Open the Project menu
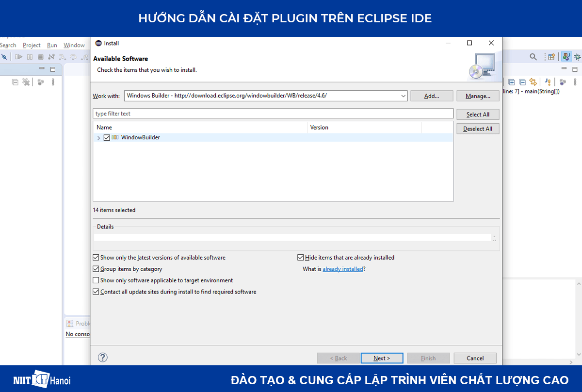The width and height of the screenshot is (582, 392). point(32,45)
